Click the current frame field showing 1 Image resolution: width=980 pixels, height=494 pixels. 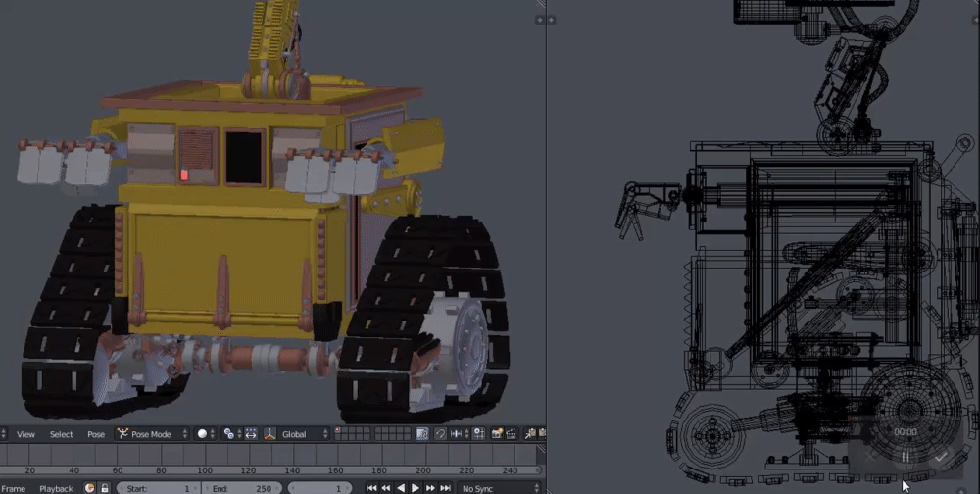pyautogui.click(x=318, y=488)
